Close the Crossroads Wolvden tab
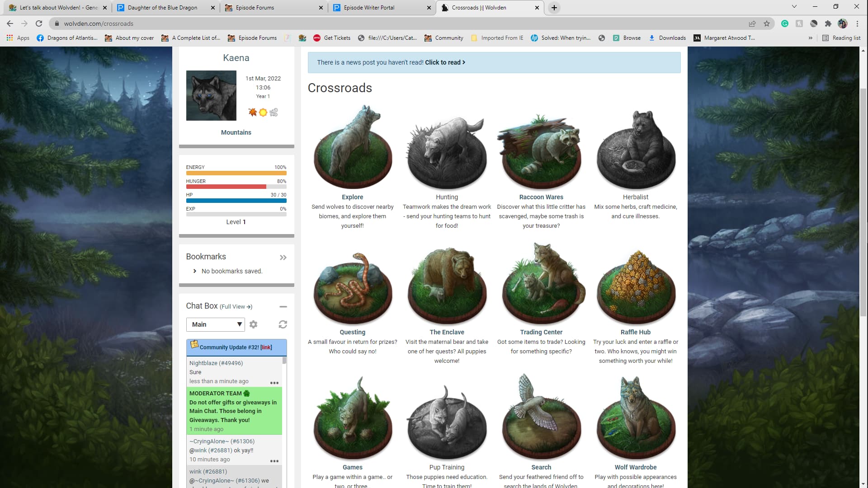868x488 pixels. [x=537, y=8]
